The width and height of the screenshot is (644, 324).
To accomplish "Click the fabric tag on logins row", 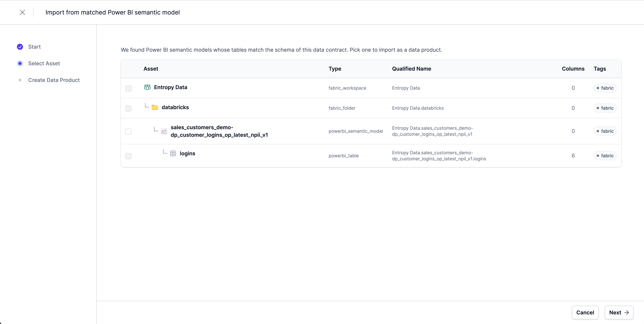I will 605,156.
